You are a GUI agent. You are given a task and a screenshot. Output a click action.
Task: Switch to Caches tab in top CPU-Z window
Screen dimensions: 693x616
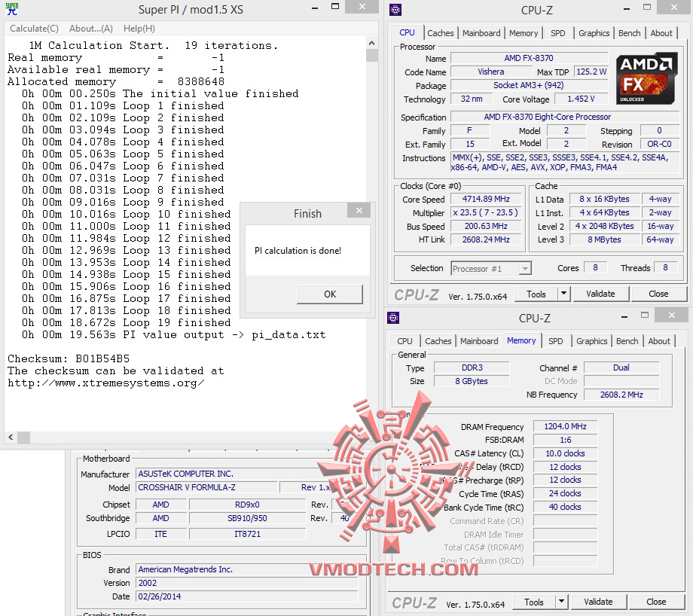(x=440, y=33)
